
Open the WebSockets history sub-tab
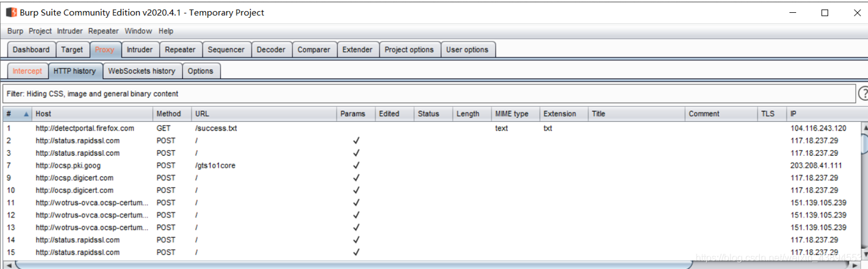click(142, 71)
